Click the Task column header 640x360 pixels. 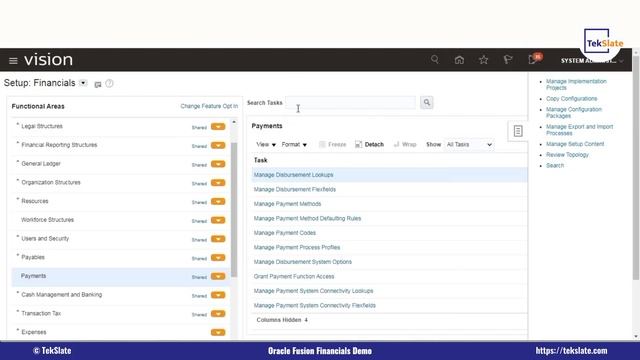[x=260, y=160]
